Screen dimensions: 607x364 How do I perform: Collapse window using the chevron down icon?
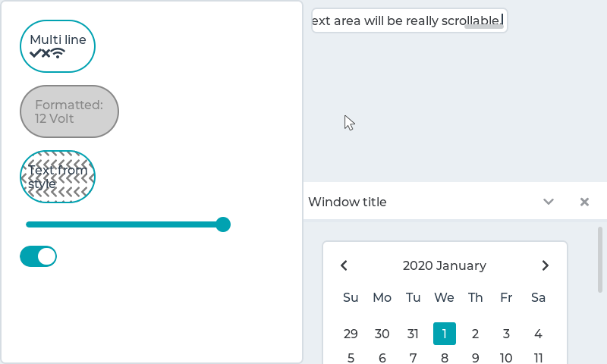(x=549, y=202)
